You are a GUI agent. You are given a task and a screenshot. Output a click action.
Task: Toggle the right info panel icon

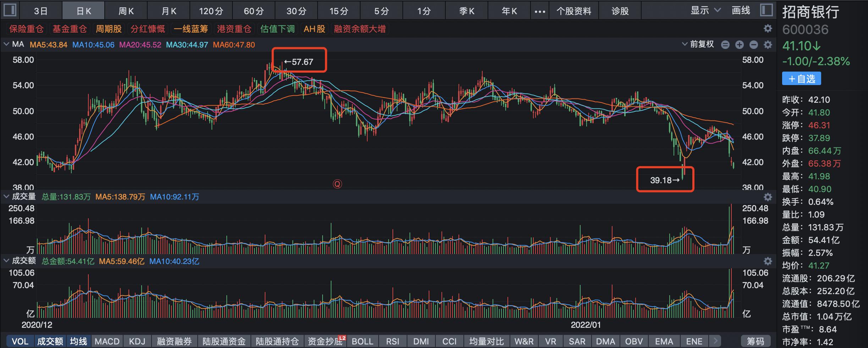[x=767, y=10]
